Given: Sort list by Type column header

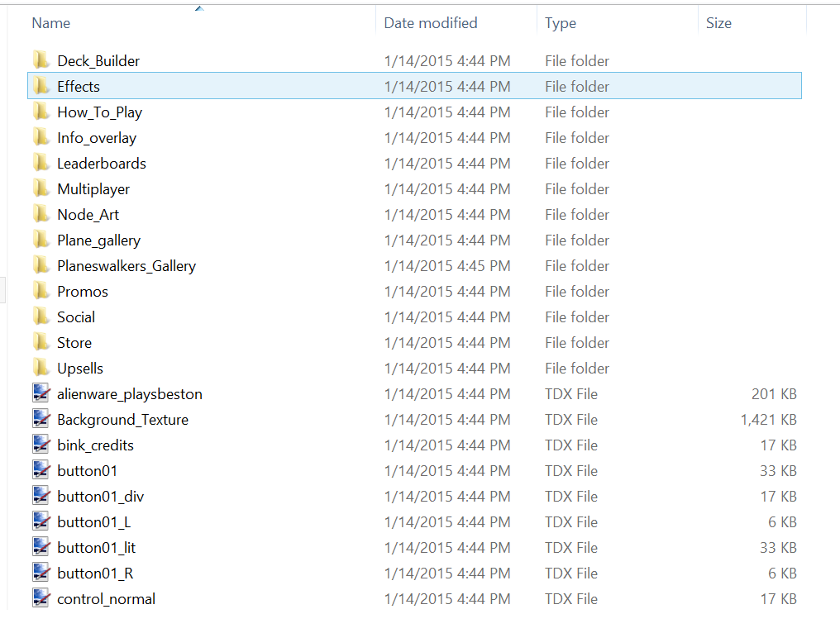Looking at the screenshot, I should coord(561,23).
